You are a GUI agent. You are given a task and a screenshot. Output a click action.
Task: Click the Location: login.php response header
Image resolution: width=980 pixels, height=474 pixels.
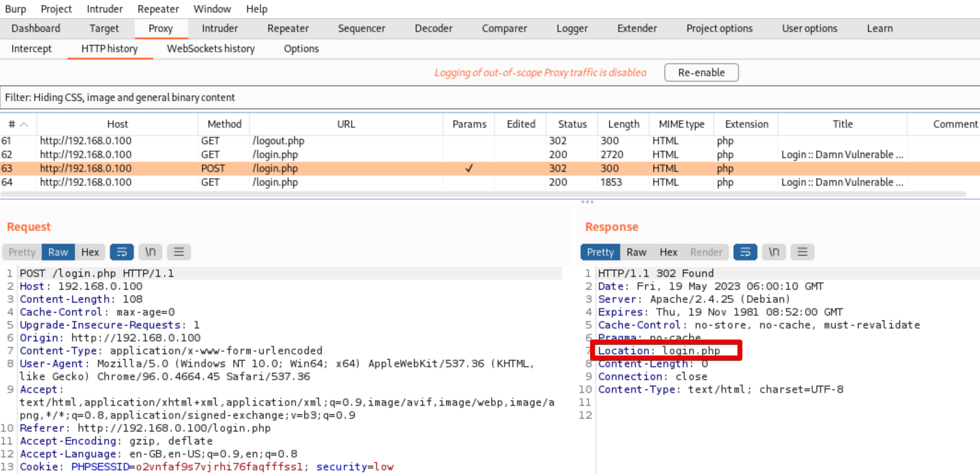[x=659, y=351]
